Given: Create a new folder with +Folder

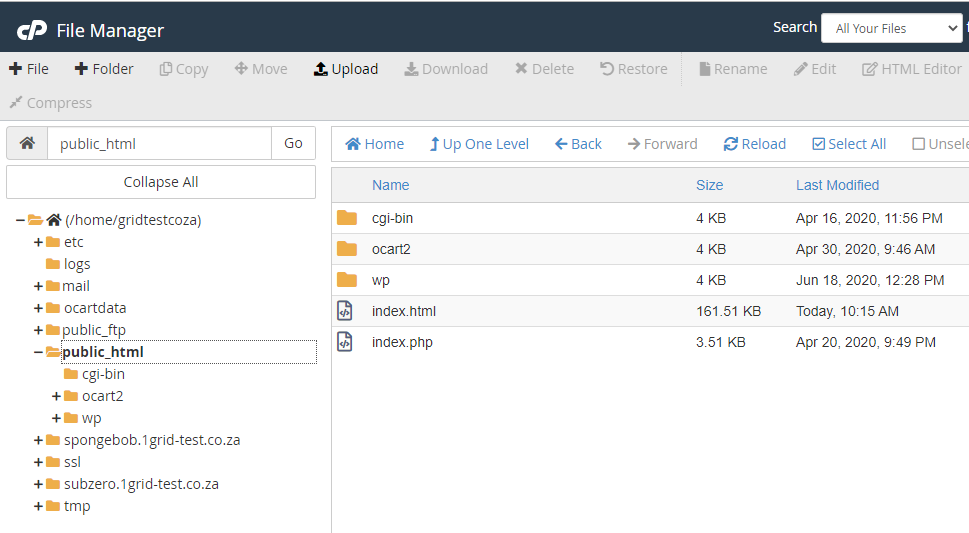Looking at the screenshot, I should click(x=104, y=69).
